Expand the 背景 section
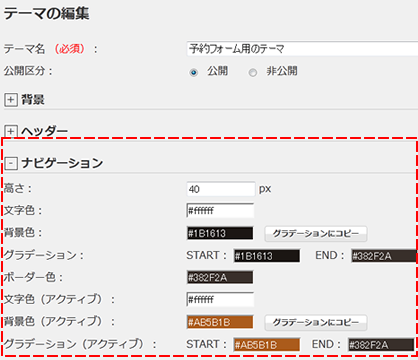418x360 pixels. (x=11, y=100)
